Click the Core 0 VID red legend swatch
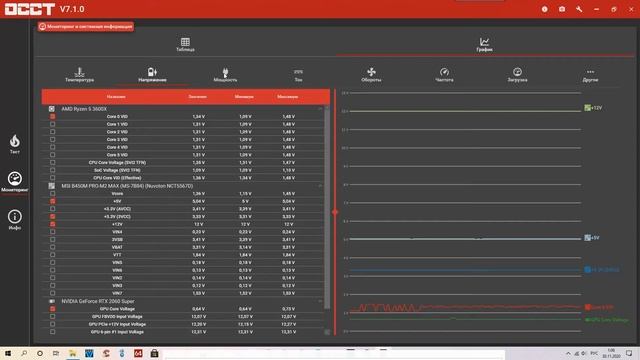The height and width of the screenshot is (360, 640). [587, 307]
